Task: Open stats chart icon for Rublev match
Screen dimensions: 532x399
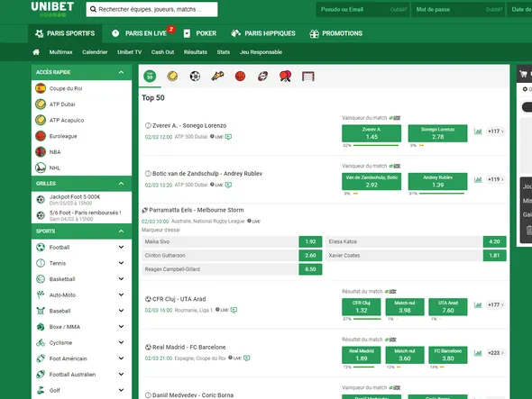Action: point(478,179)
